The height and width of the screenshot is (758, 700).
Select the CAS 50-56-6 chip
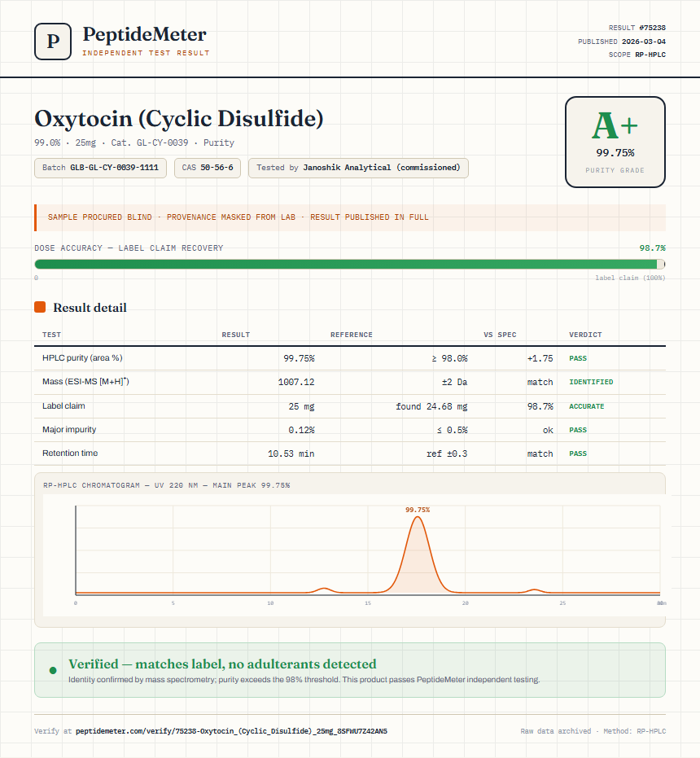coord(208,168)
